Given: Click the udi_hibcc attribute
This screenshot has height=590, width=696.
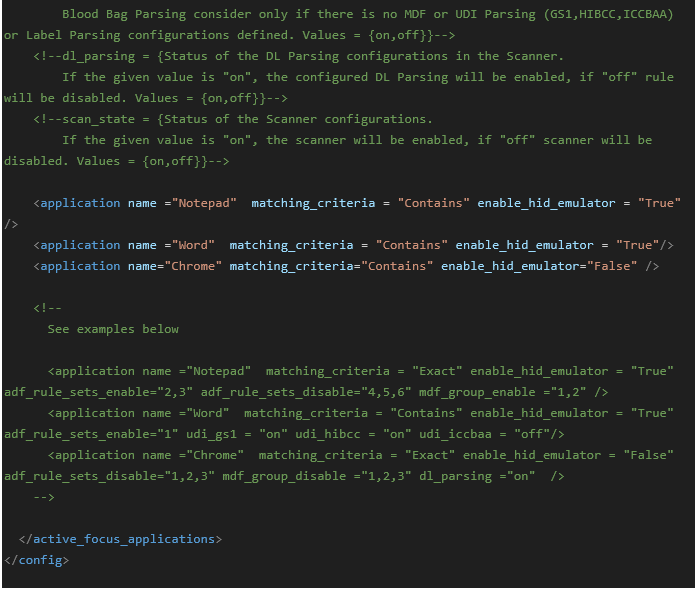Looking at the screenshot, I should [353, 434].
